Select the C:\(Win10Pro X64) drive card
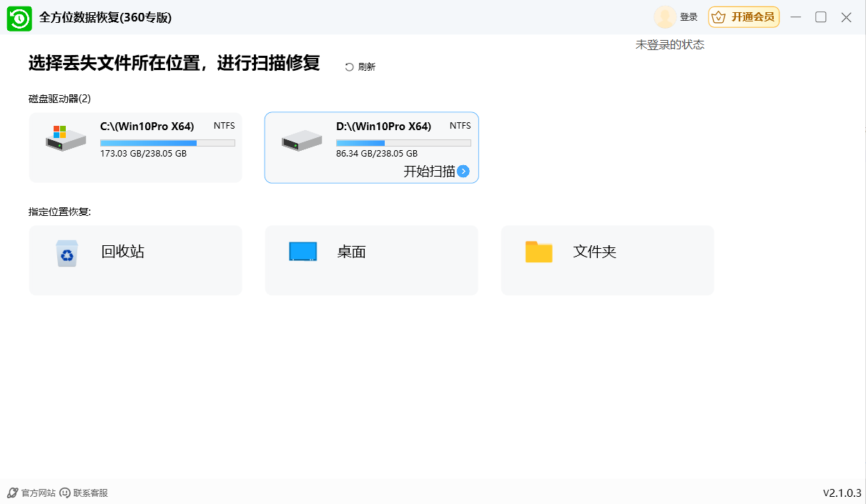 (x=135, y=147)
